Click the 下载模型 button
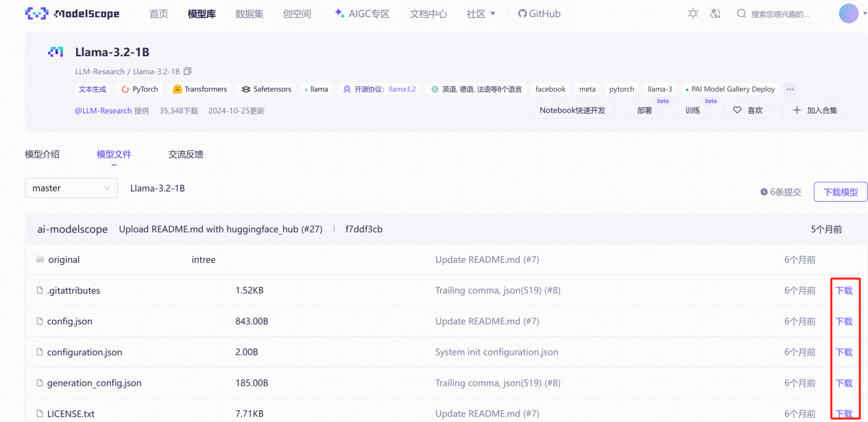This screenshot has height=422, width=868. pyautogui.click(x=841, y=192)
